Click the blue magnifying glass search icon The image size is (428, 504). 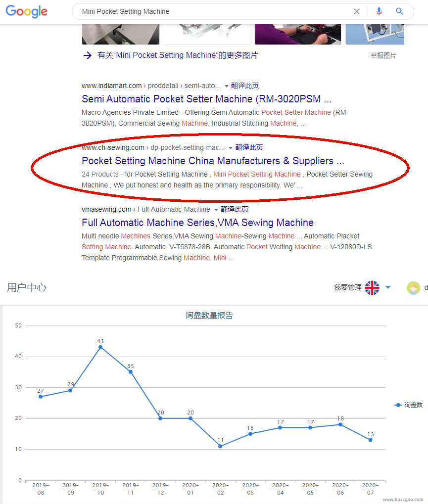[400, 11]
